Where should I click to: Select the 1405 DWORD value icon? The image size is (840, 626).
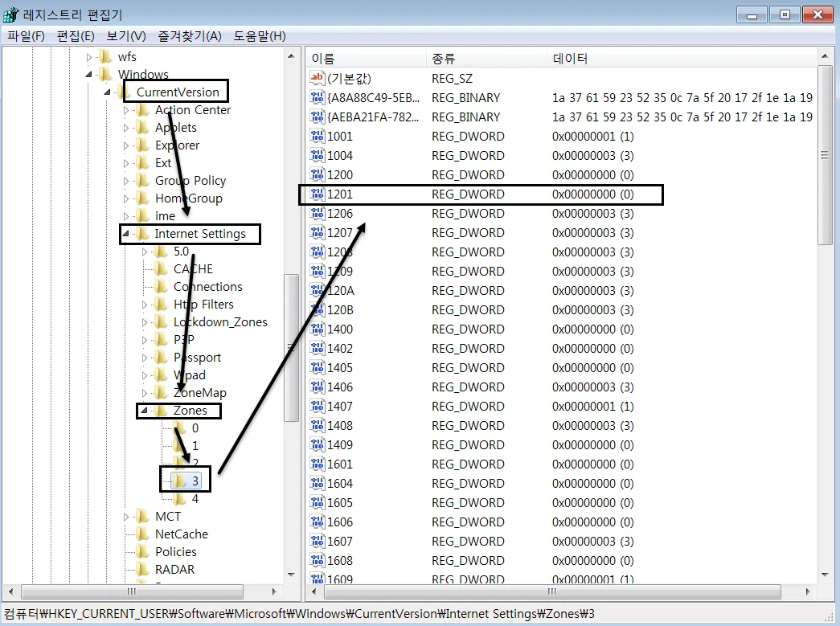tap(318, 367)
